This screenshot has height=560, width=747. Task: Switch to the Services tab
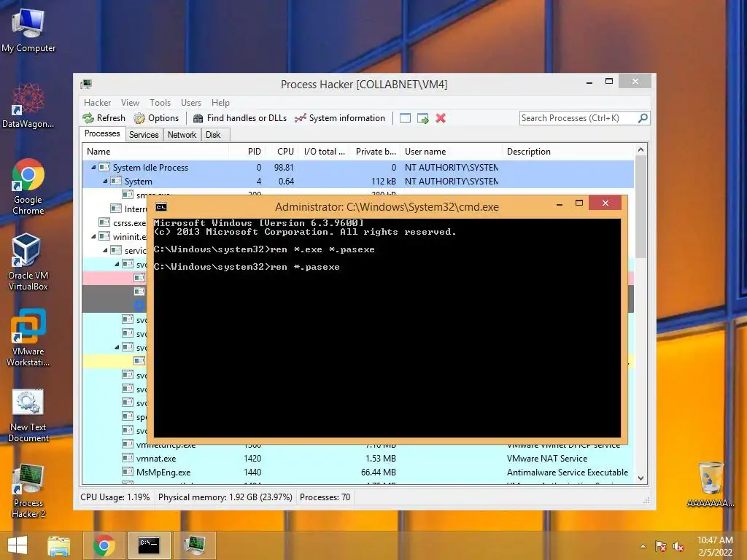coord(144,135)
